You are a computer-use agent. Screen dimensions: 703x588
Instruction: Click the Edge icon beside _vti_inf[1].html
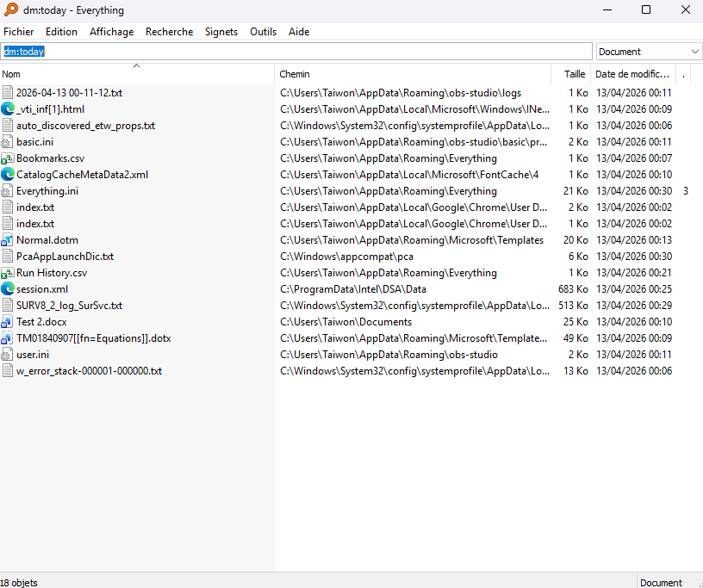(9, 109)
